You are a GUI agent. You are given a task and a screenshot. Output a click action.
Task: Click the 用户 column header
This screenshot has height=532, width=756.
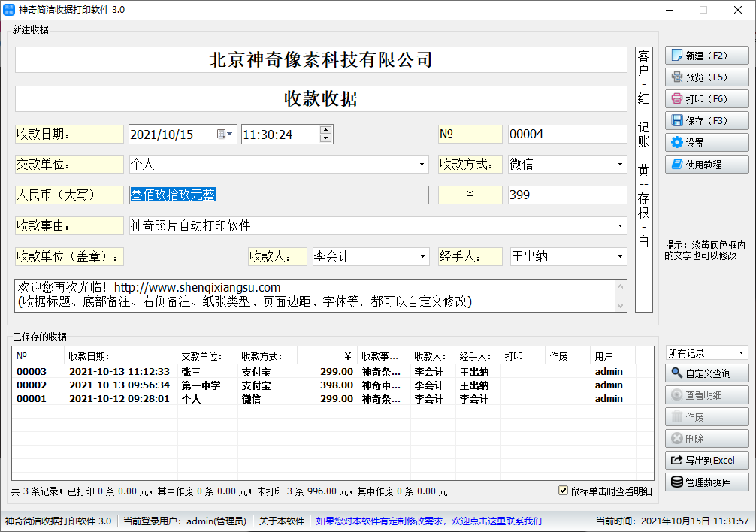(612, 356)
